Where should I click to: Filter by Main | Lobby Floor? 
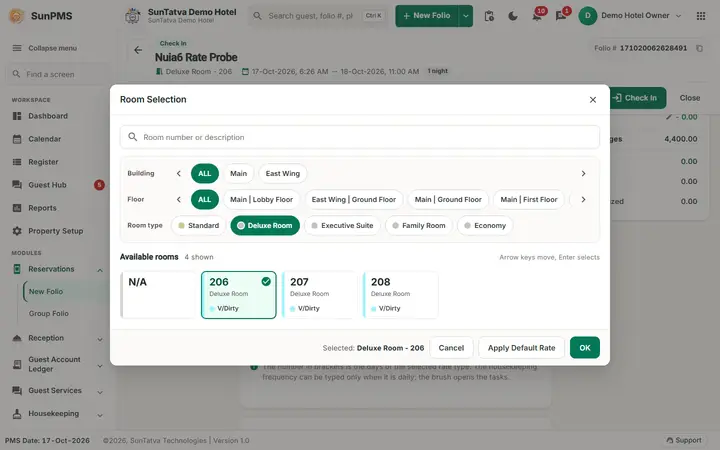pyautogui.click(x=261, y=199)
